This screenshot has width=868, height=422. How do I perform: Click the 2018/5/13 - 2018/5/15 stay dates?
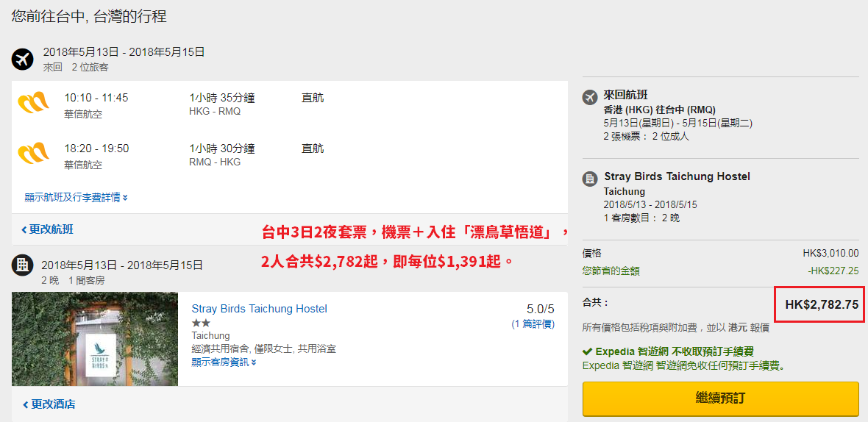(650, 204)
